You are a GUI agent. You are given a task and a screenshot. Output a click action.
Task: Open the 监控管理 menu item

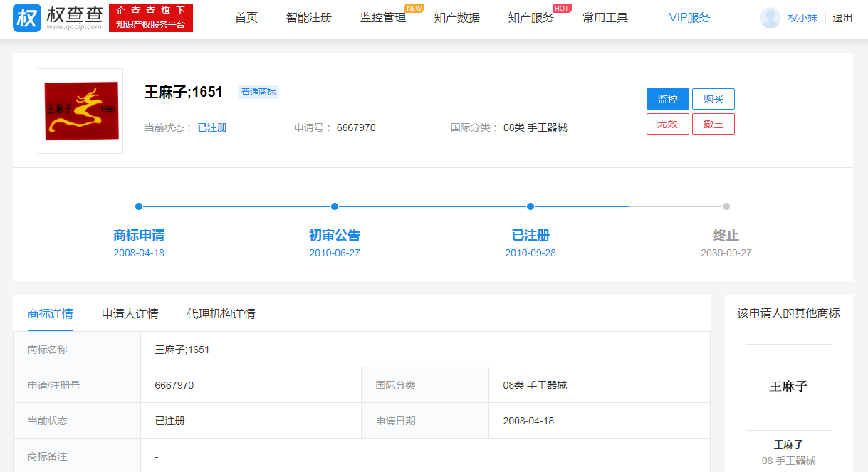383,18
